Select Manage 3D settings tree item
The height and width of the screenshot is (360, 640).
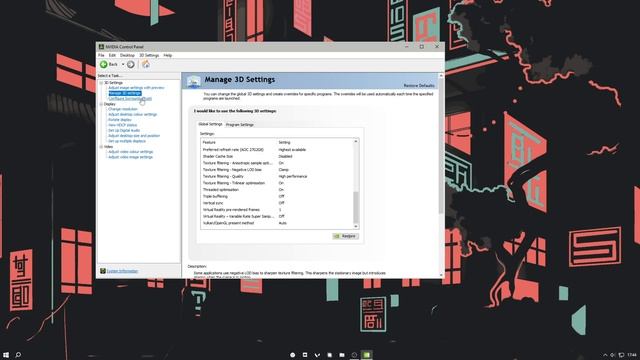(124, 93)
